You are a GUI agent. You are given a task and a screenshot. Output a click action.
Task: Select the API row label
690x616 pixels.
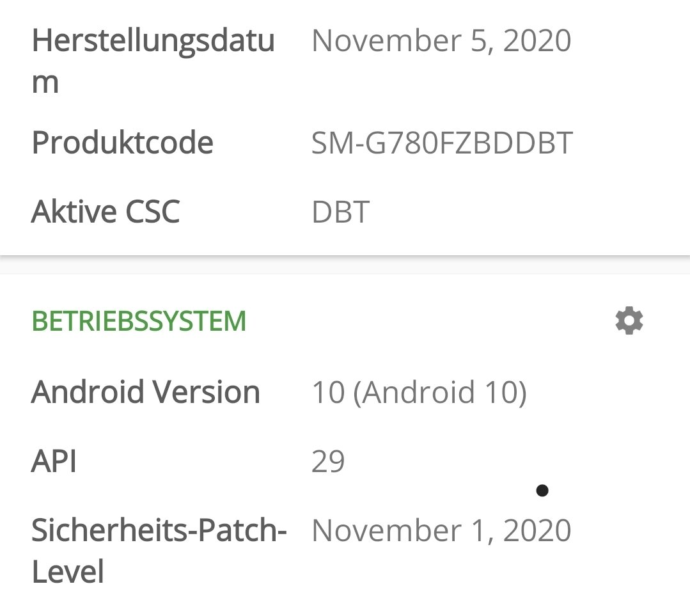(54, 461)
